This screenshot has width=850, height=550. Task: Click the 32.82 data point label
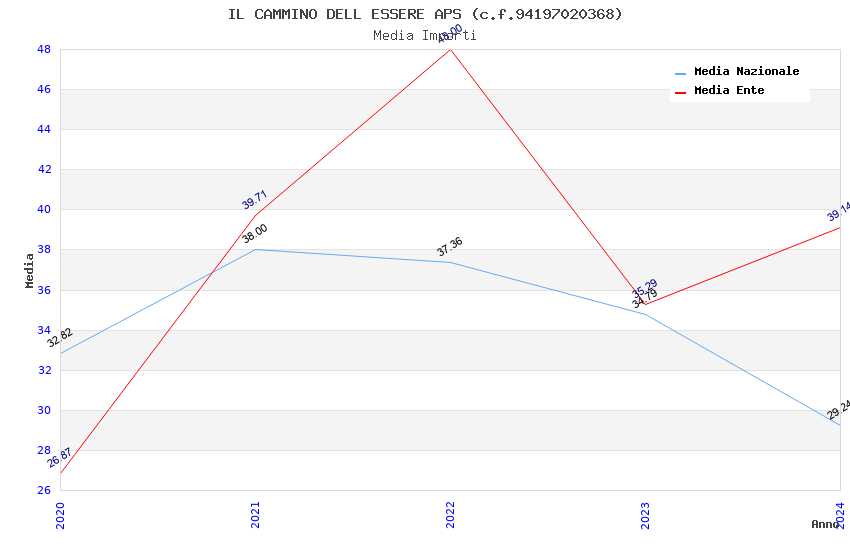[60, 338]
